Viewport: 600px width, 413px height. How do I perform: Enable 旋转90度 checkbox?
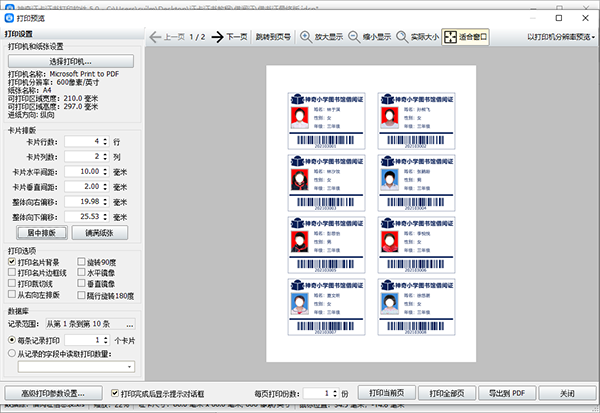click(x=81, y=262)
